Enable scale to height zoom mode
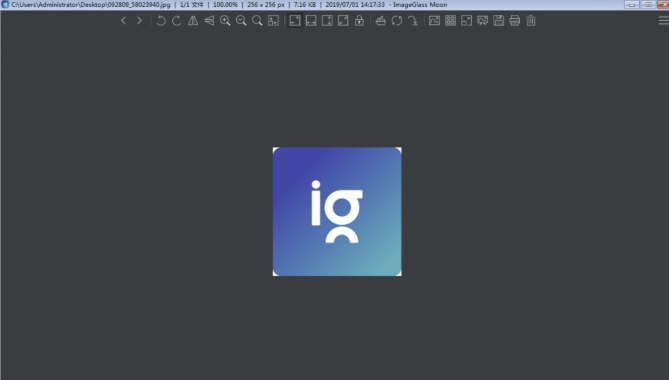The width and height of the screenshot is (669, 380). [327, 20]
